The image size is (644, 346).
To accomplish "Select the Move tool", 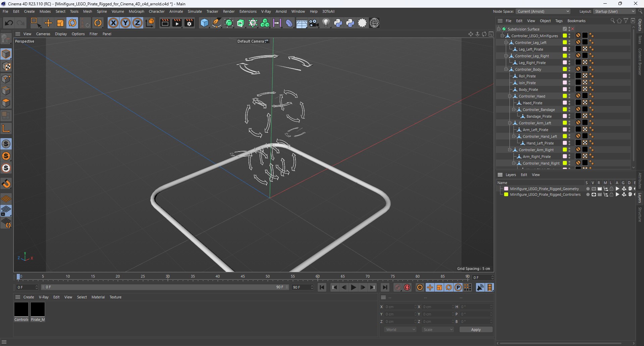I will [48, 23].
